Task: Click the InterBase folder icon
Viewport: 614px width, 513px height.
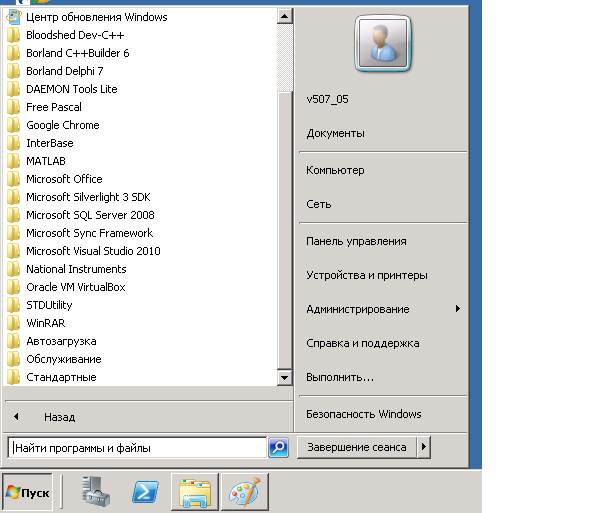Action: coord(14,143)
